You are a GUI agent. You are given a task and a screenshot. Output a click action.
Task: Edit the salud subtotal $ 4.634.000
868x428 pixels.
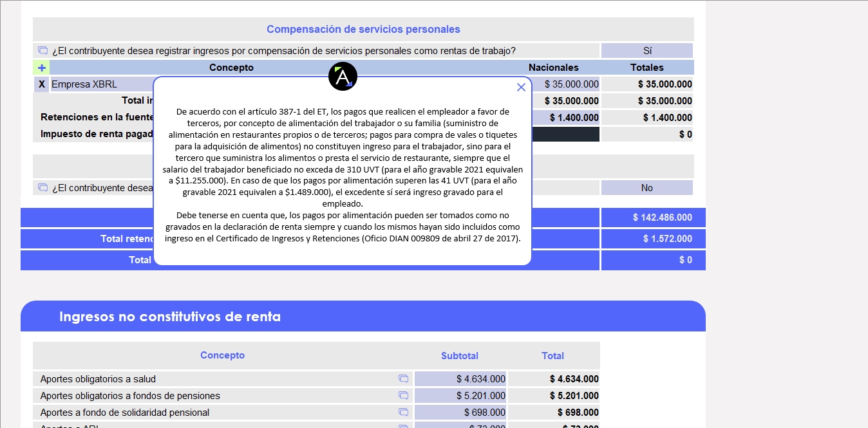(x=460, y=379)
